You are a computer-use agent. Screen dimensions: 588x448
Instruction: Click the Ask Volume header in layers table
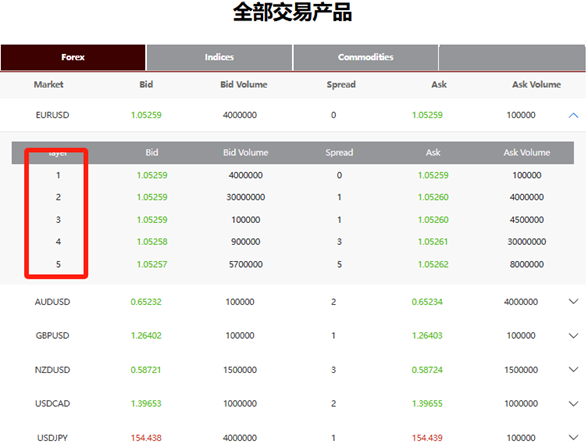[x=527, y=153]
